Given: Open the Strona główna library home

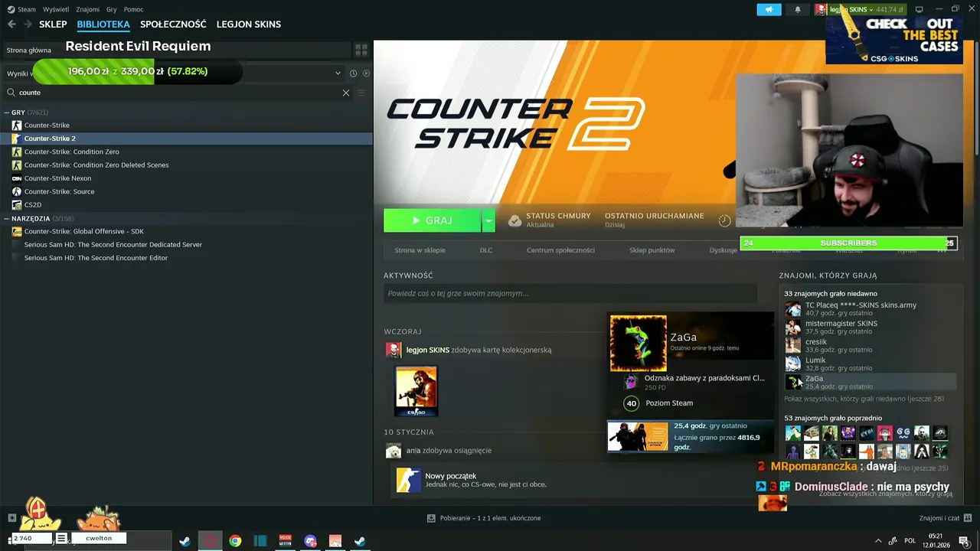Looking at the screenshot, I should pyautogui.click(x=29, y=51).
